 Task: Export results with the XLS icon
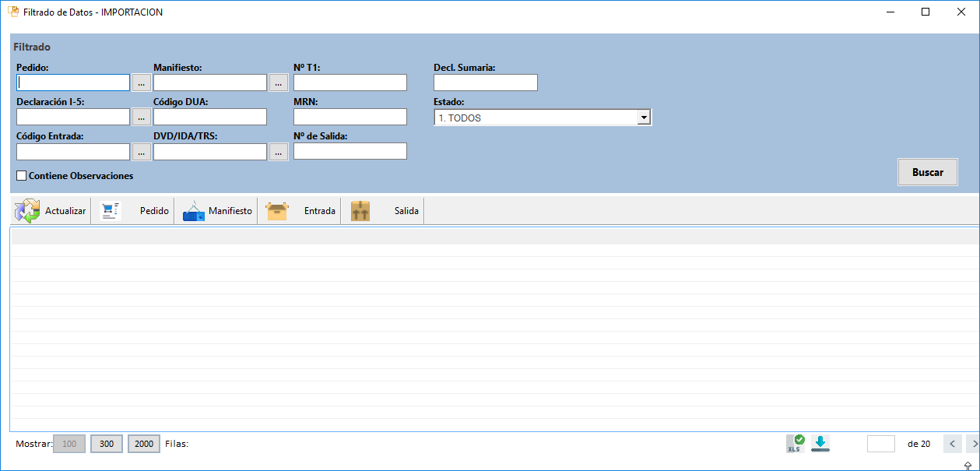796,444
